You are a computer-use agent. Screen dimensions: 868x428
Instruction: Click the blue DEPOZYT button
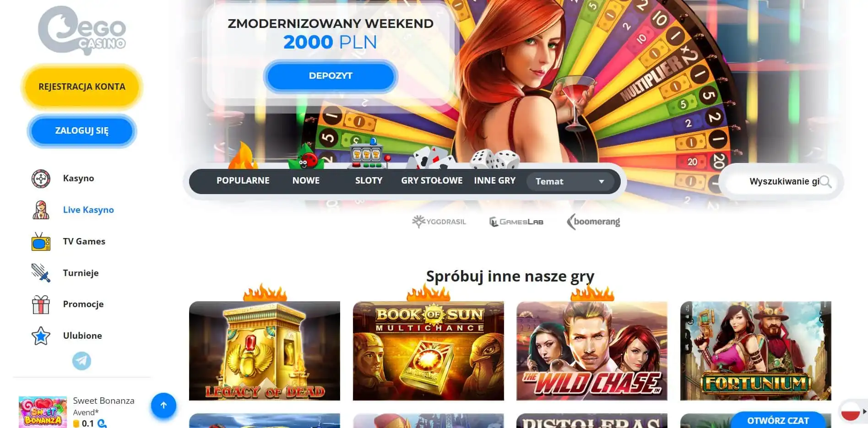click(331, 76)
